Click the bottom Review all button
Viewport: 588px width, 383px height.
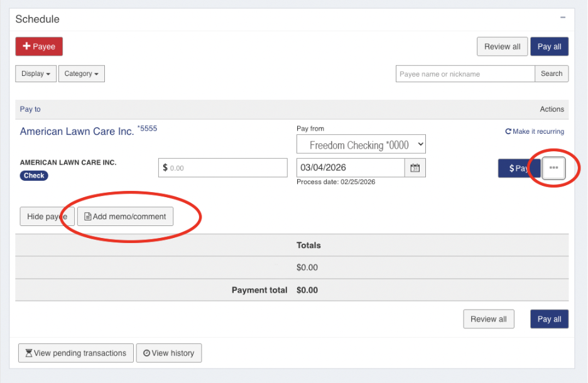(x=488, y=319)
